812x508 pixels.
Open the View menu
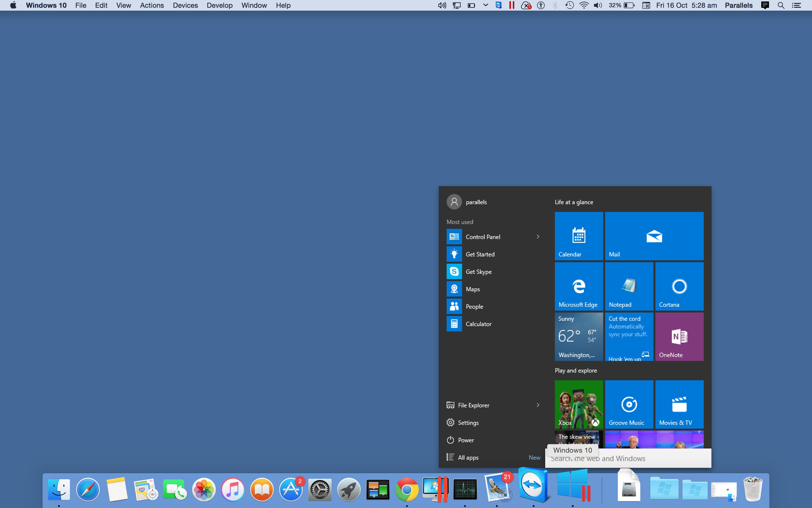(x=123, y=5)
